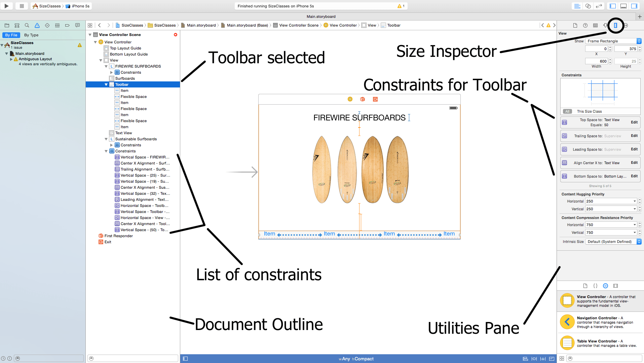Open the Intrinsic Size dropdown
Screen dimensions: 644x363
coord(611,242)
